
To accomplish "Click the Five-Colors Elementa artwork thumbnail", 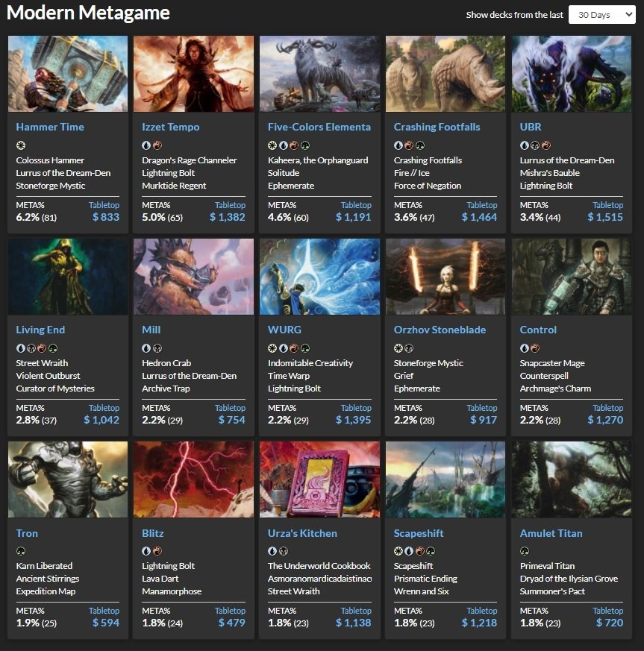I will [x=319, y=74].
